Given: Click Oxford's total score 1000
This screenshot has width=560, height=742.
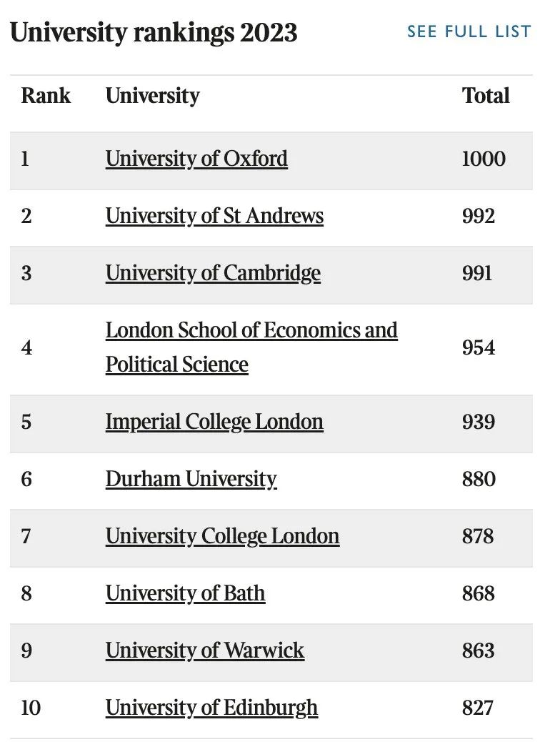Looking at the screenshot, I should (484, 159).
